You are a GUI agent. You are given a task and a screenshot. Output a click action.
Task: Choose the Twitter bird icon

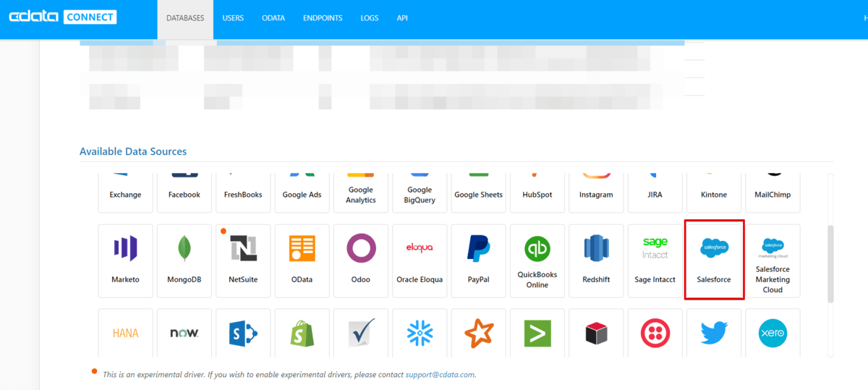pyautogui.click(x=714, y=333)
